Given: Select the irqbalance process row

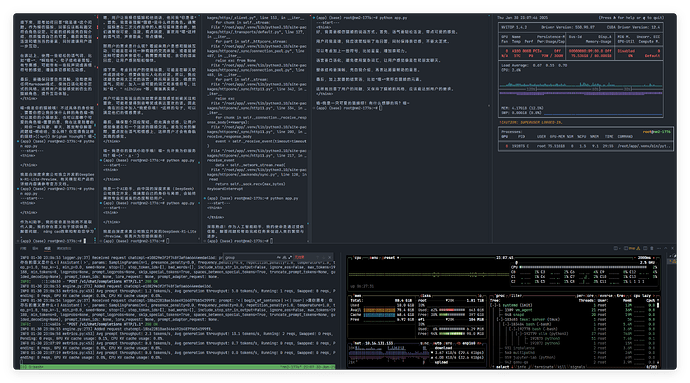Looking at the screenshot, I should 572,348.
